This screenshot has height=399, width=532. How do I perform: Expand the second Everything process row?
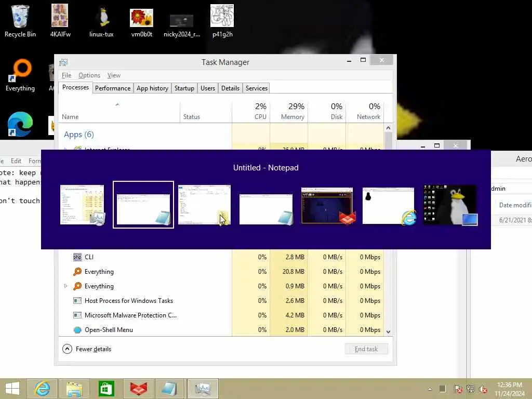pos(66,286)
